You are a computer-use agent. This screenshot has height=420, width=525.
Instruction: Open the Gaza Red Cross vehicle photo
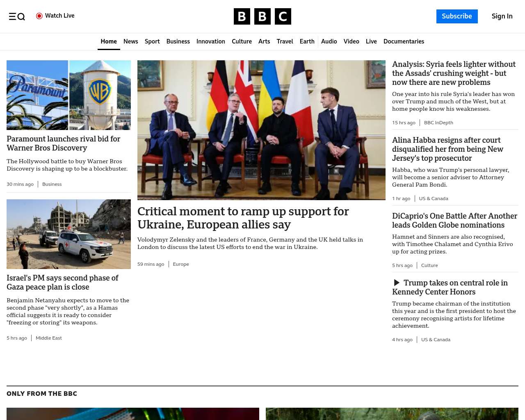[68, 234]
